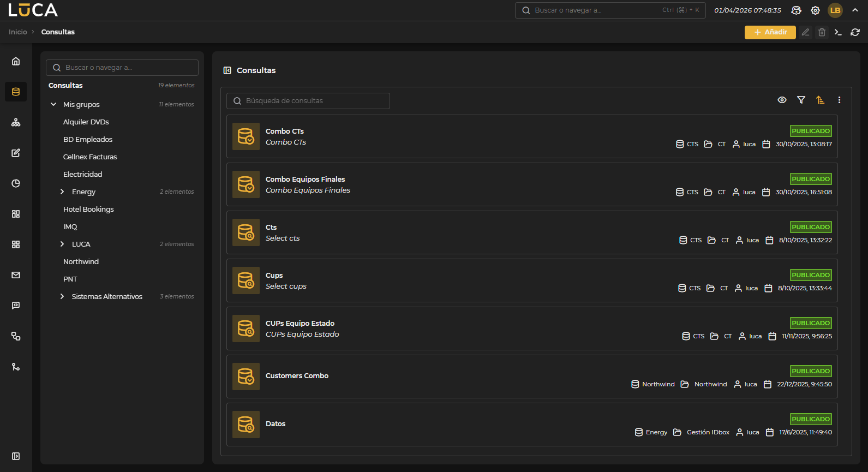Screen dimensions: 868x472
Task: Focus the Búsqueda de consultas field
Action: click(x=308, y=101)
